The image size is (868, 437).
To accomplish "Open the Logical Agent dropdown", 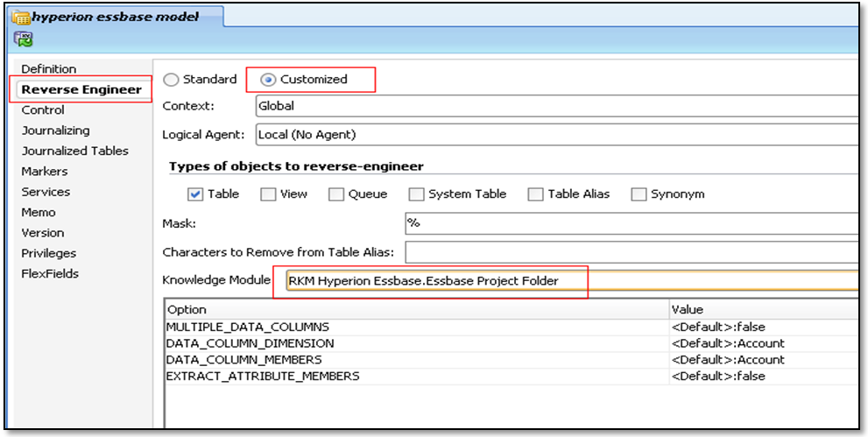I will tap(559, 134).
